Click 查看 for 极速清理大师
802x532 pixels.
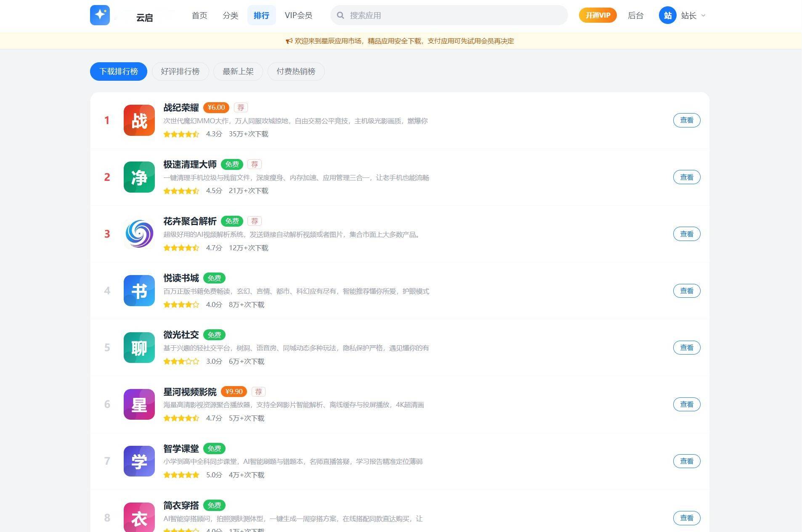point(687,177)
